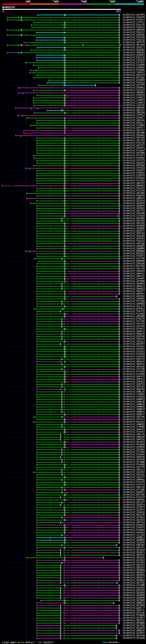Select hit UniRef100_Q7M229
This screenshot has width=146, height=644.
pyautogui.click(x=133, y=95)
